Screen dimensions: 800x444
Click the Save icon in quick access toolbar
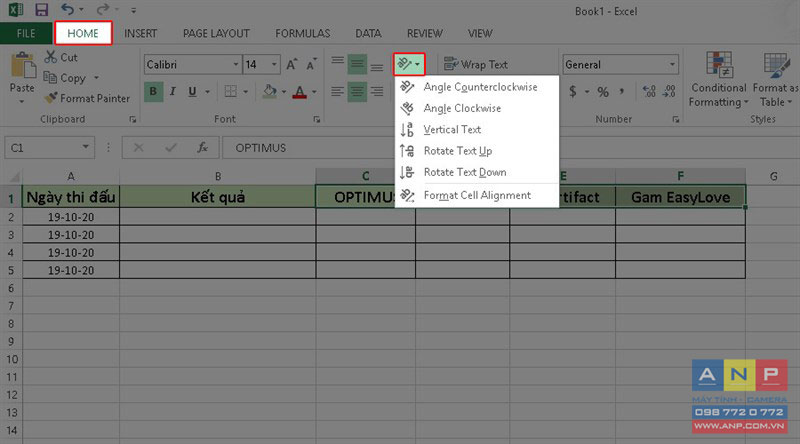point(41,9)
